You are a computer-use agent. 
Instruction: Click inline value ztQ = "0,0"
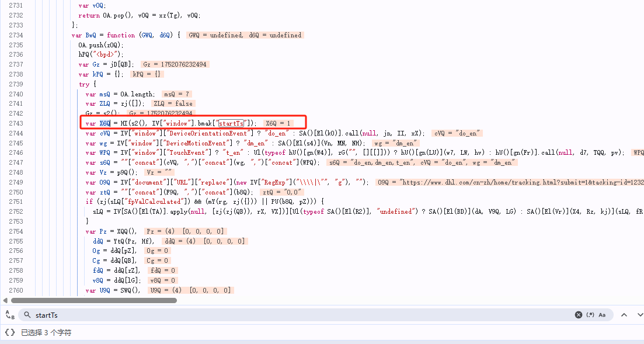point(282,192)
